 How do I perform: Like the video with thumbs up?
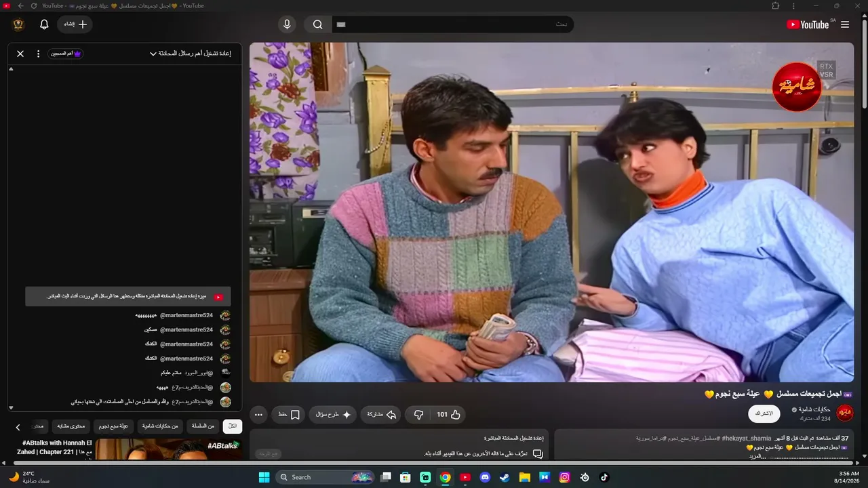pos(448,414)
